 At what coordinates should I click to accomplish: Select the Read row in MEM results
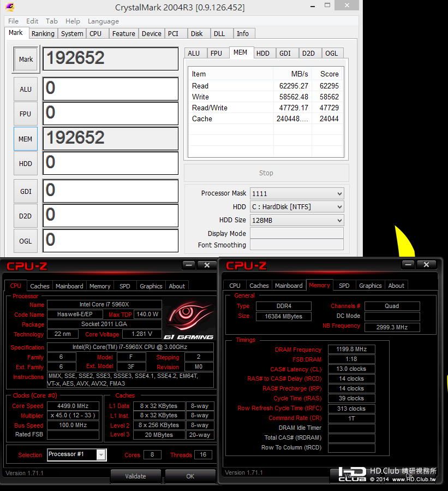(x=265, y=86)
